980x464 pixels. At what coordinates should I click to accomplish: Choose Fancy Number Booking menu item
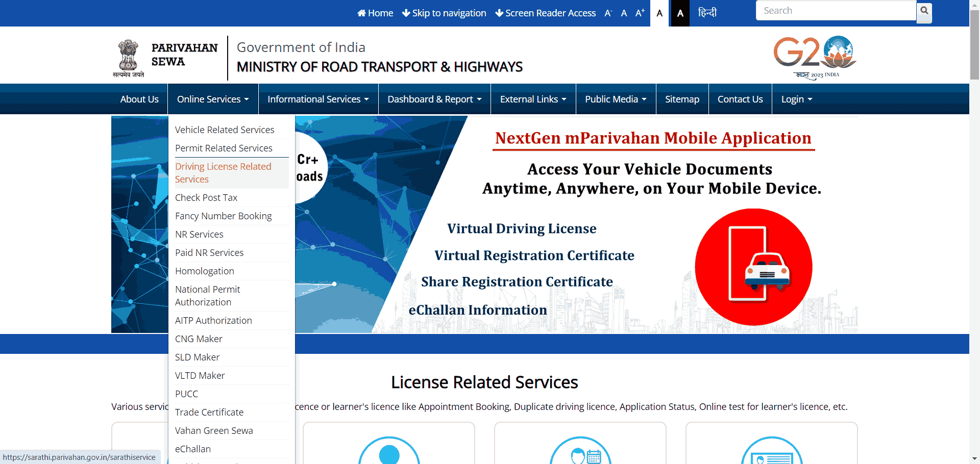[x=223, y=216]
